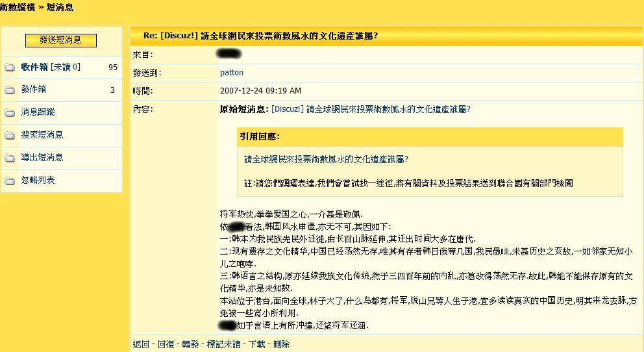Image resolution: width=644 pixels, height=352 pixels.
Task: Open original message link after 原始短消息
Action: click(370, 109)
